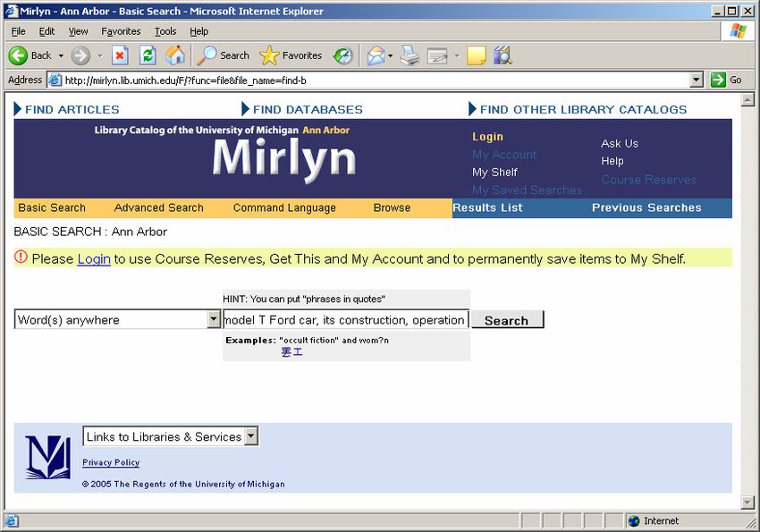Switch to the Advanced Search tab
This screenshot has height=532, width=760.
tap(158, 207)
